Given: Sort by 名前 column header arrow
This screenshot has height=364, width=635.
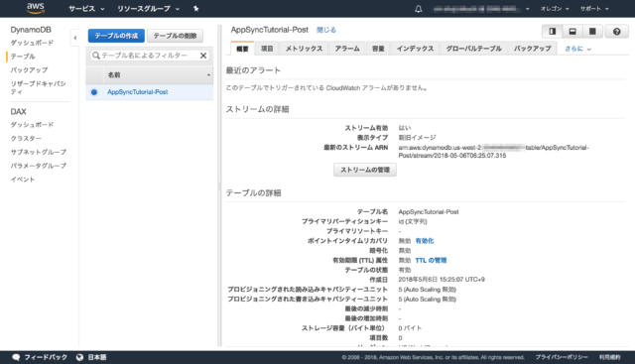Looking at the screenshot, I should (208, 75).
